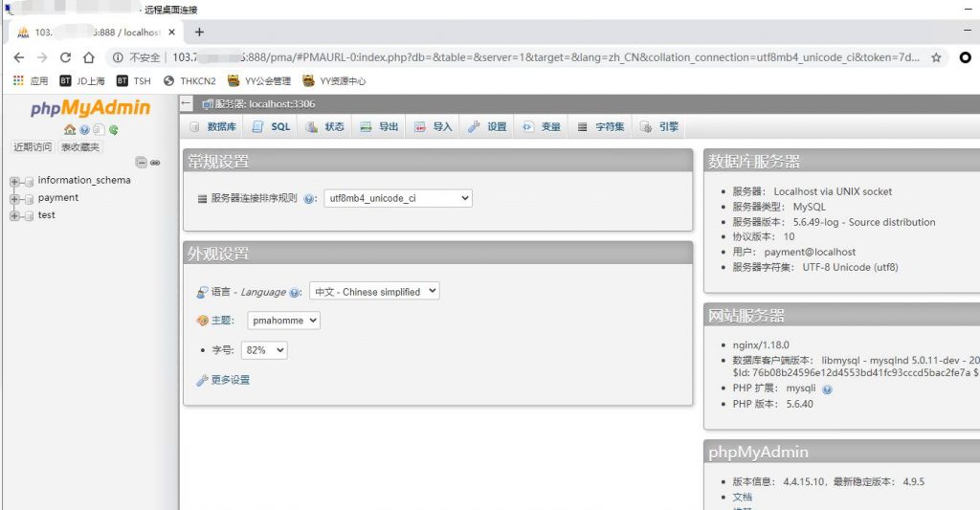Click the payment@localhost user text
The height and width of the screenshot is (510, 980).
[x=810, y=252]
